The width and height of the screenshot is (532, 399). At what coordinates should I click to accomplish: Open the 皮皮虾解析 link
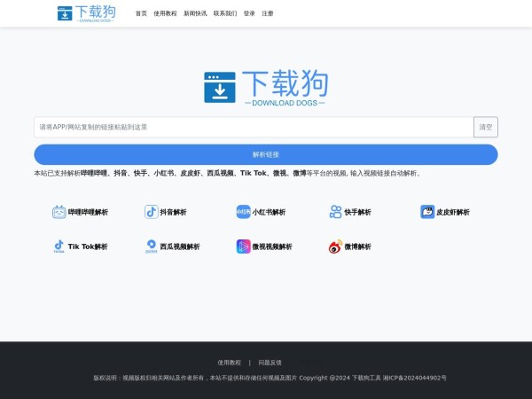click(453, 213)
